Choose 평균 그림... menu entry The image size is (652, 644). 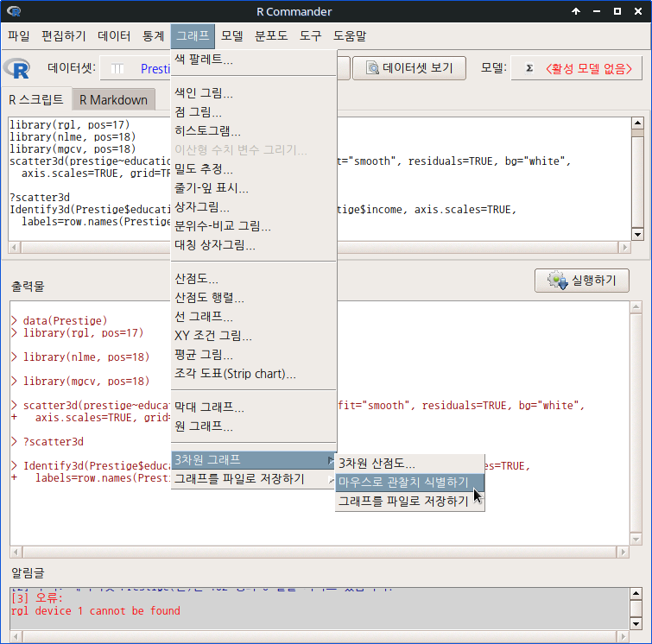click(x=254, y=355)
